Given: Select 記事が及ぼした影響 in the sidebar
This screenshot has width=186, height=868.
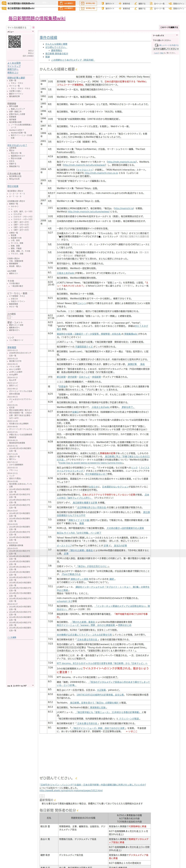Looking at the screenshot, I should pyautogui.click(x=17, y=114).
